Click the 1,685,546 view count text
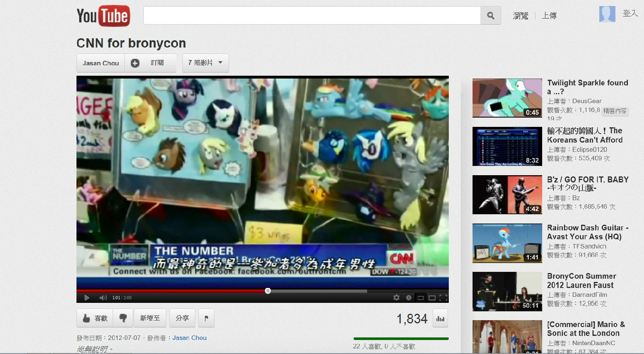This screenshot has height=354, width=644. [581, 207]
